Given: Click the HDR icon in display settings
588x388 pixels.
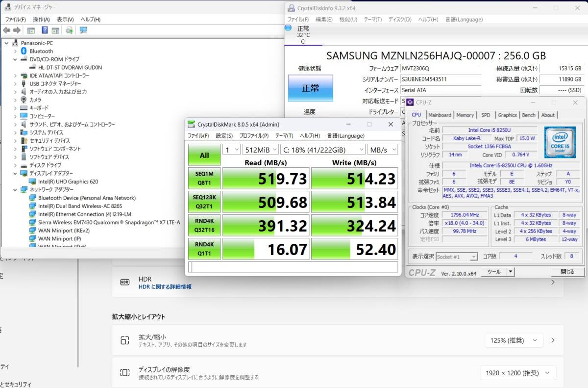Looking at the screenshot, I should click(125, 282).
